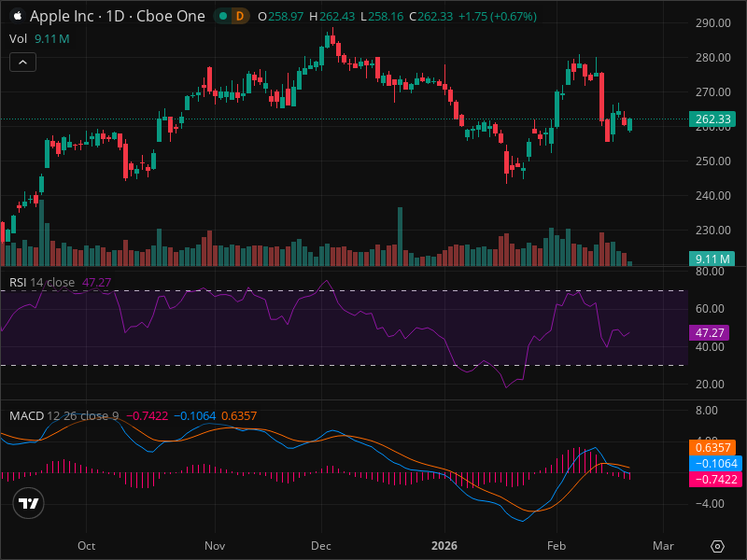Image resolution: width=747 pixels, height=560 pixels.
Task: Click the 8.00 MACD scale label
Action: pyautogui.click(x=706, y=411)
